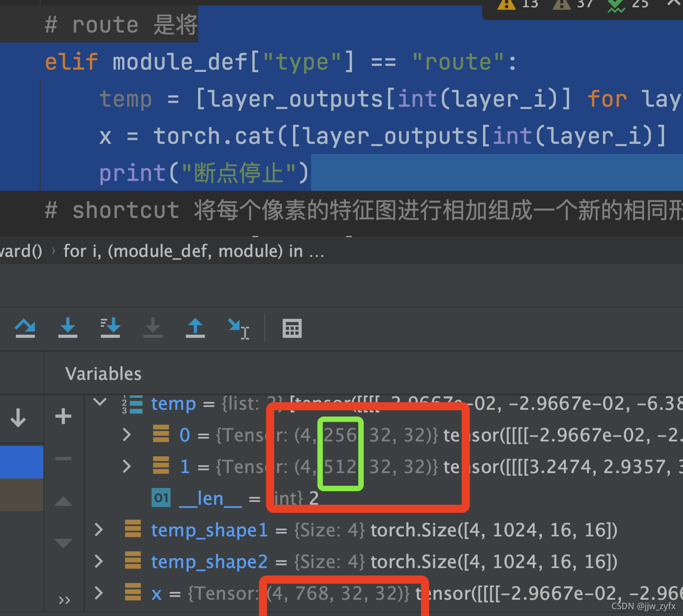Click the Step Into My Code icon
The width and height of the screenshot is (683, 616).
coord(110,328)
